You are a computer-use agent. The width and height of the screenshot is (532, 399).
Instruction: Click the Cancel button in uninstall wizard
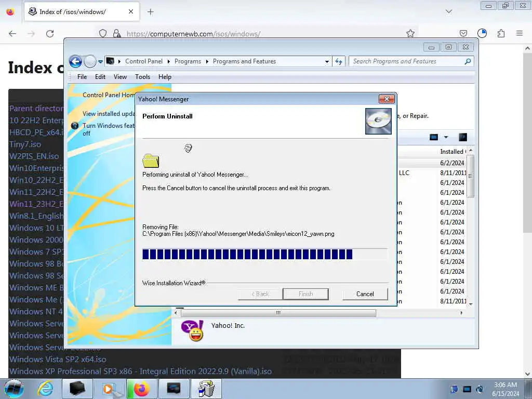point(365,294)
